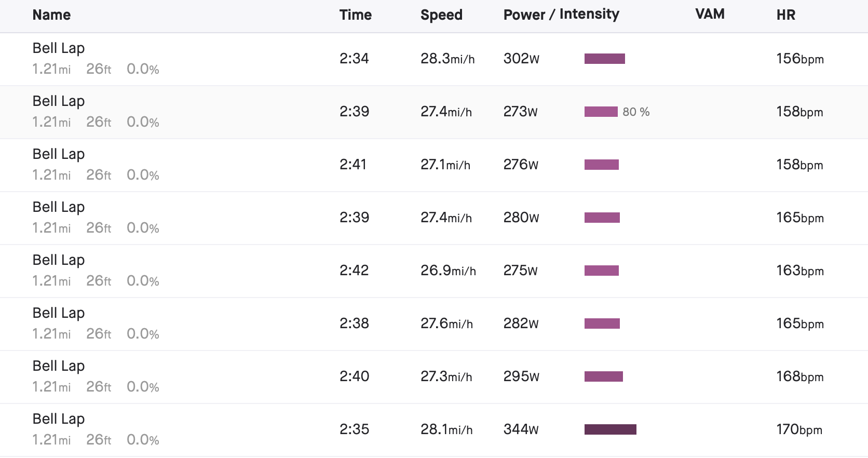Screen dimensions: 868x458
Task: Click the 282W intensity bar
Action: 602,324
